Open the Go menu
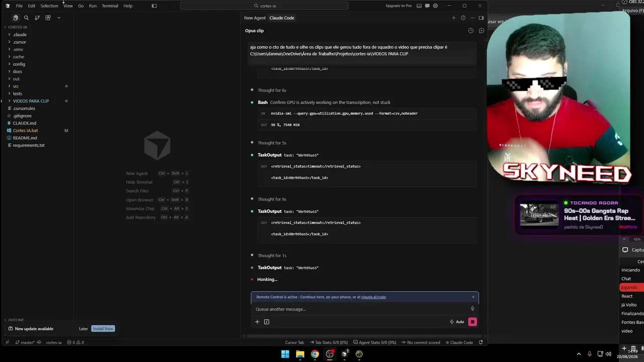Image resolution: width=644 pixels, height=362 pixels. click(80, 6)
